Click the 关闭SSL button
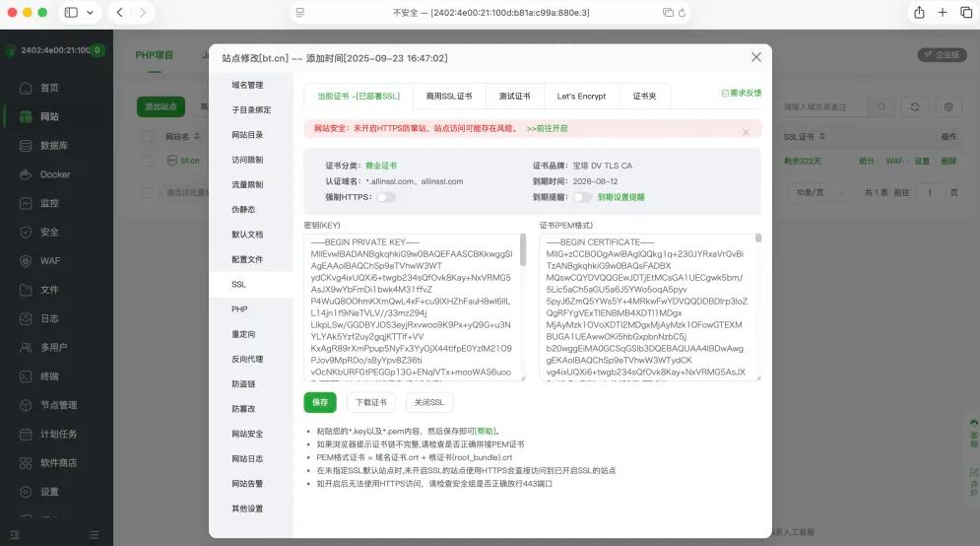The width and height of the screenshot is (980, 546). pyautogui.click(x=428, y=402)
